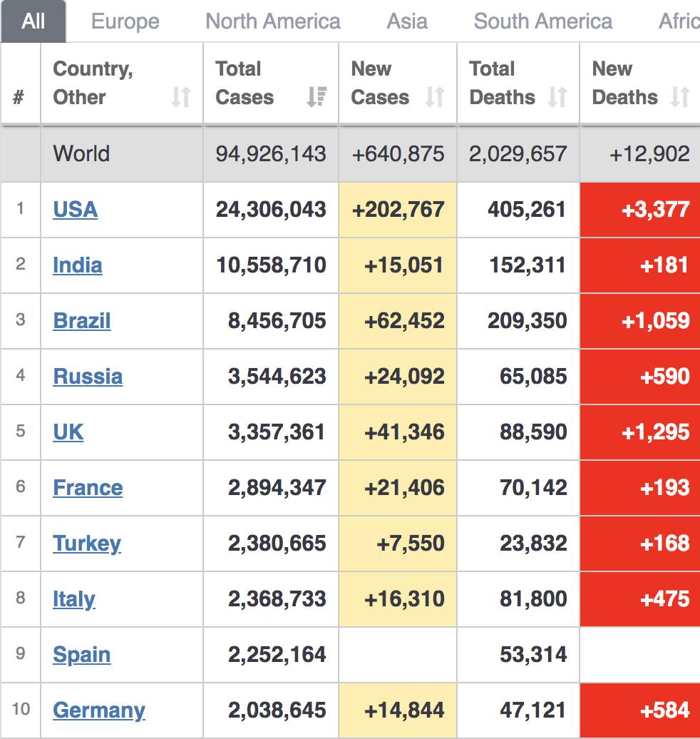Open the USA country link
700x739 pixels.
click(x=75, y=210)
